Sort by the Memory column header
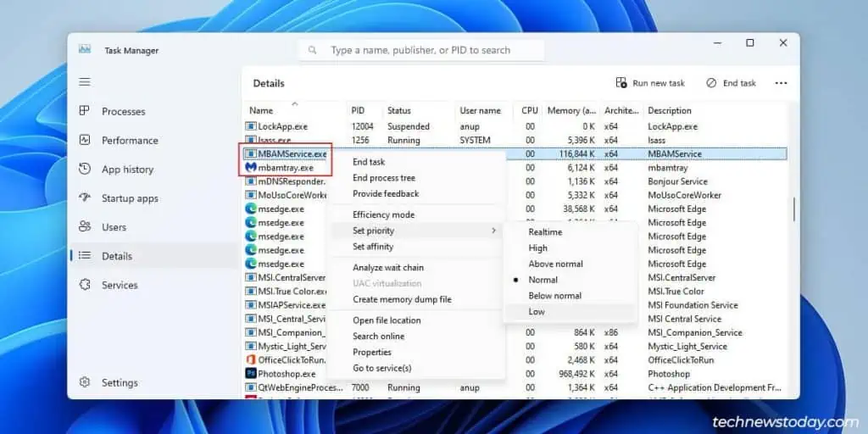The image size is (868, 434). 572,110
